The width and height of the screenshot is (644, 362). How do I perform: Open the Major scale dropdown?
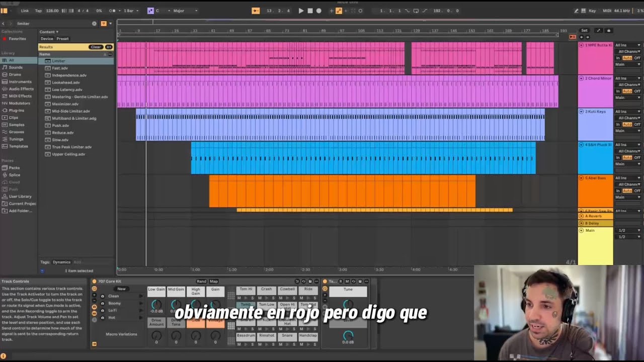tap(185, 11)
